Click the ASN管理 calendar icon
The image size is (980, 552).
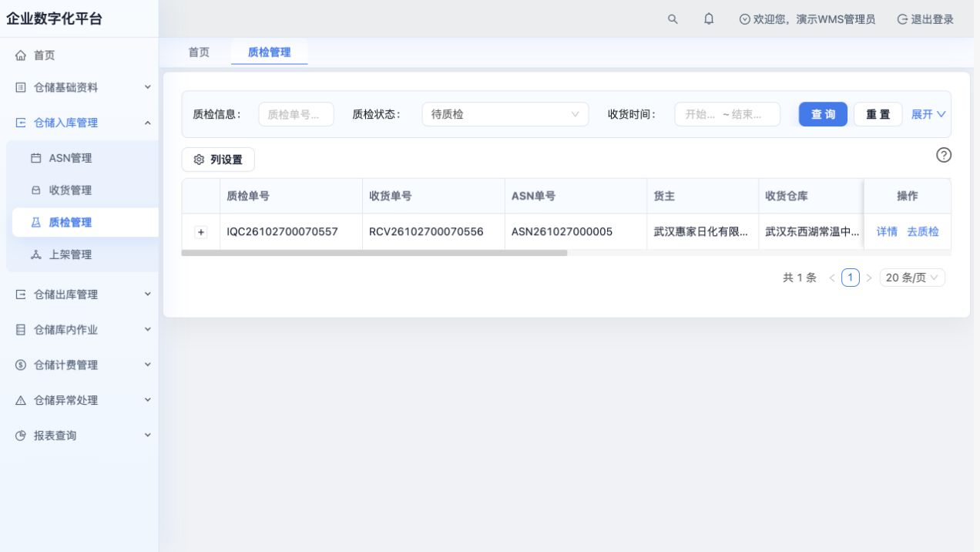pyautogui.click(x=36, y=158)
